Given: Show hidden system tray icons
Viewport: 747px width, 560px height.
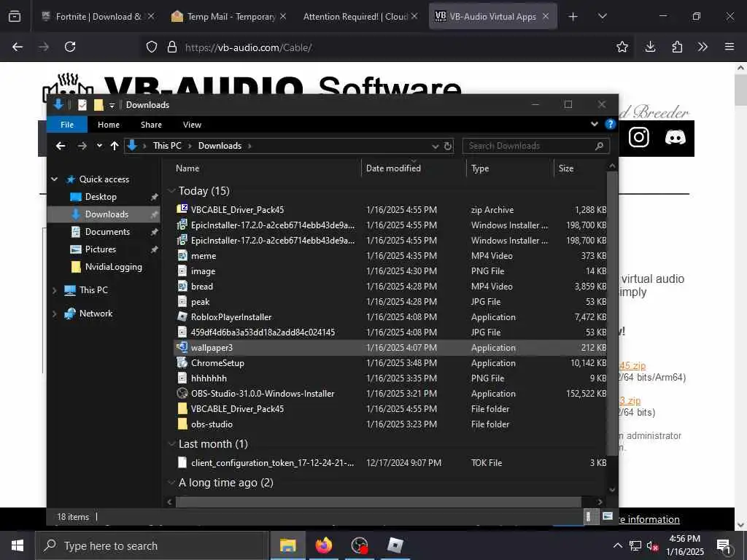Looking at the screenshot, I should tap(617, 546).
